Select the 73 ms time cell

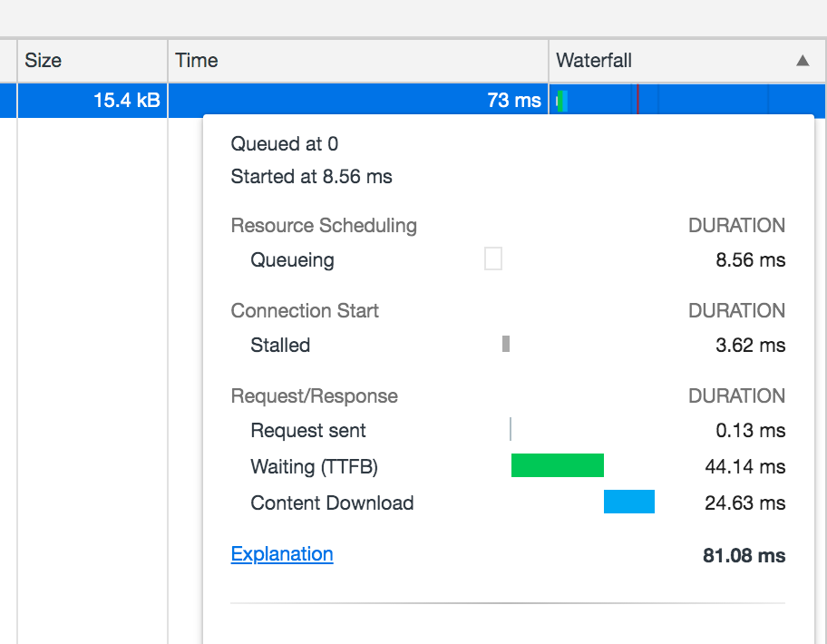[x=513, y=101]
